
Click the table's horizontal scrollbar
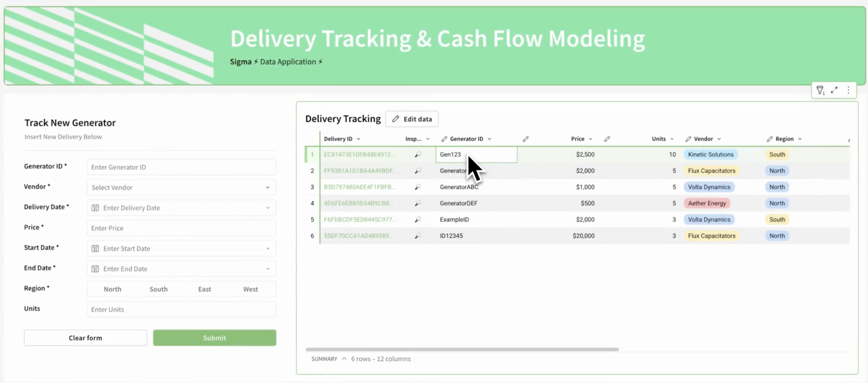(462, 349)
